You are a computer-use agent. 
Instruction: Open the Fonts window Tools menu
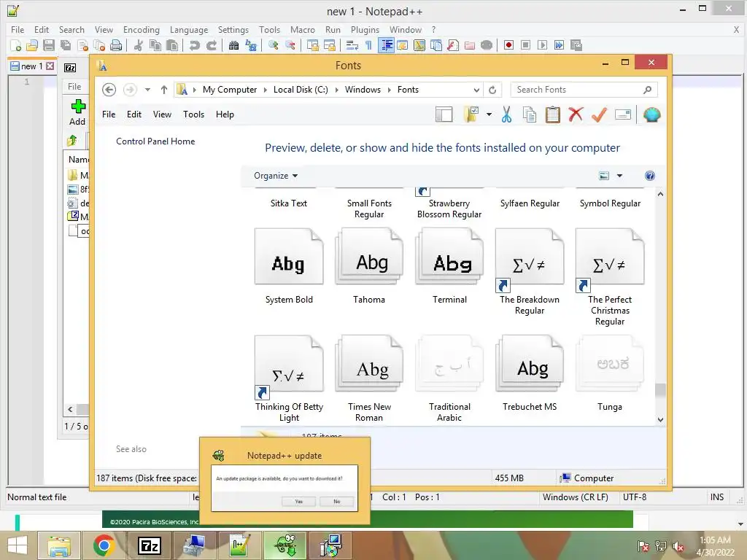(x=193, y=114)
